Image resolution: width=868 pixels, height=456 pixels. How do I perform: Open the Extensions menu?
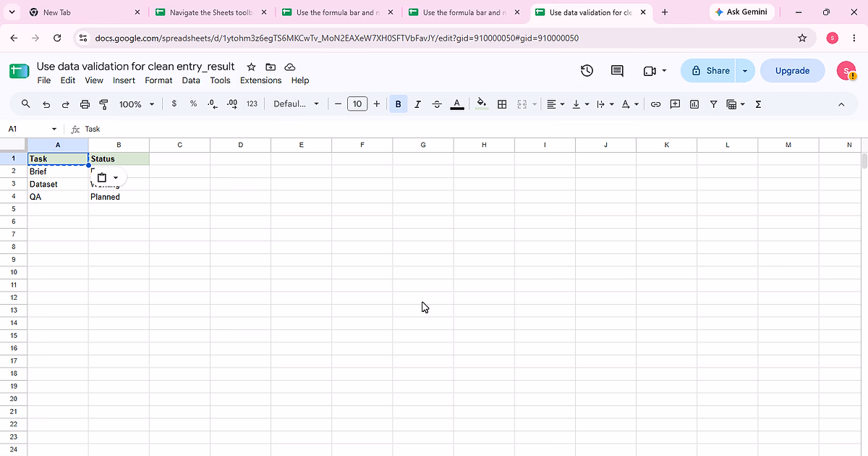point(261,80)
